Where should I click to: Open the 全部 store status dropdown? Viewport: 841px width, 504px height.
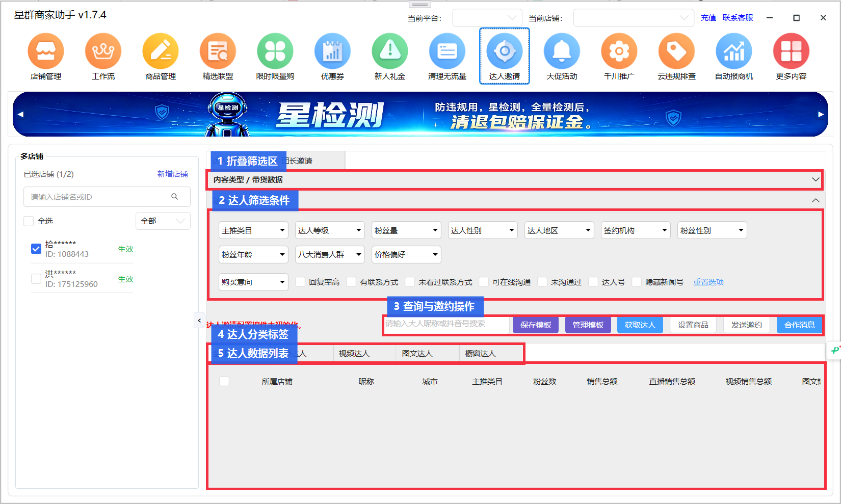coord(163,221)
